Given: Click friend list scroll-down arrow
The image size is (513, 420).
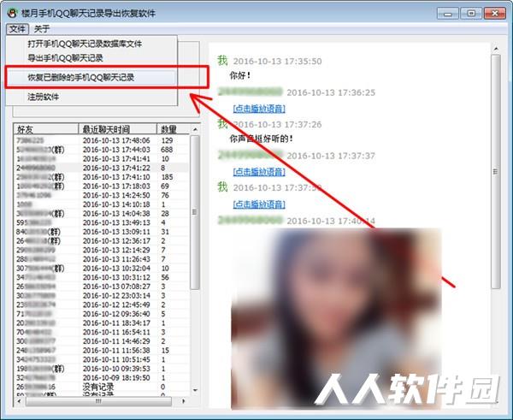Looking at the screenshot, I should pos(195,390).
